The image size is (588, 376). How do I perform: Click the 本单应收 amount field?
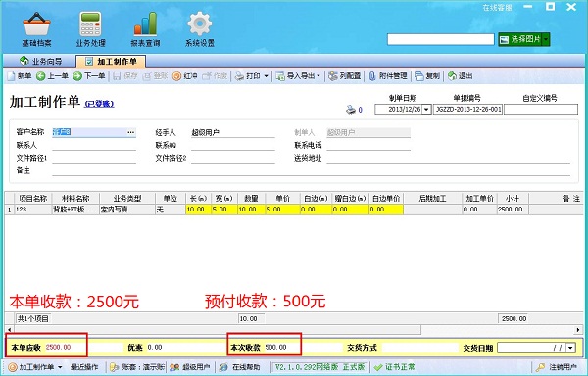click(84, 348)
